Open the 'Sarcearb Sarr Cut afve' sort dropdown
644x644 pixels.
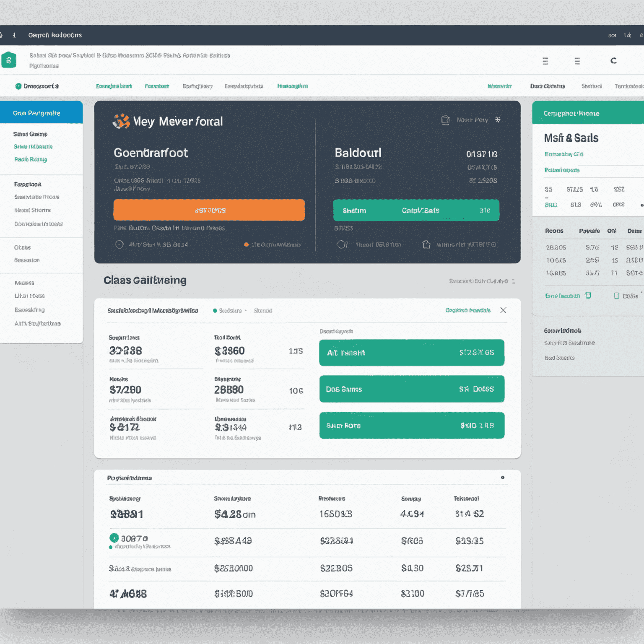pyautogui.click(x=482, y=281)
